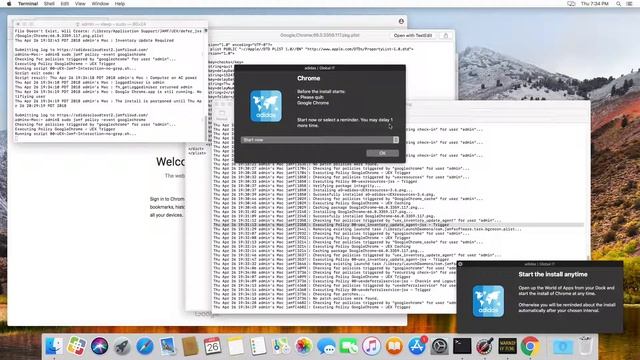
Task: Open Mail stamp icon in Dock
Action: click(167, 347)
